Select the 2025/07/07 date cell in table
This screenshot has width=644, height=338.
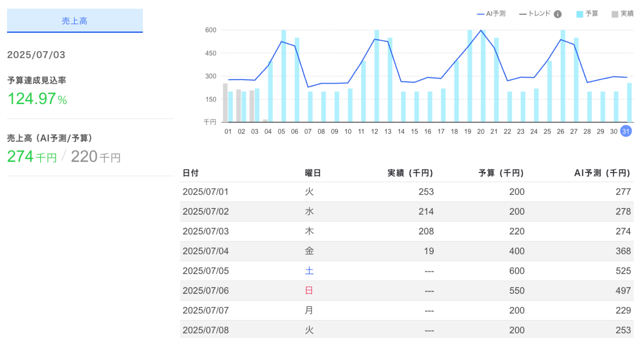[x=206, y=310]
